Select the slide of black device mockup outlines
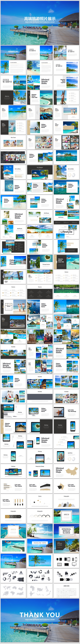This screenshot has width=80, height=644. [66, 561]
